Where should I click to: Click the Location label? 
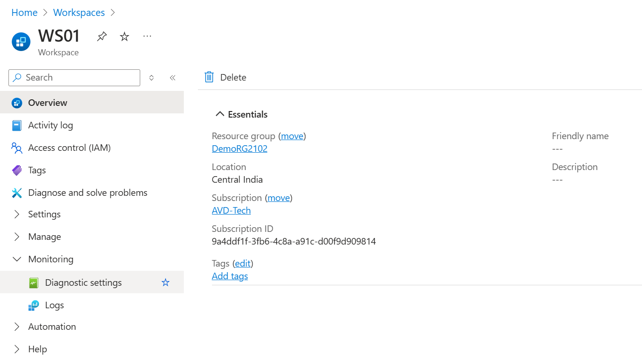[229, 167]
